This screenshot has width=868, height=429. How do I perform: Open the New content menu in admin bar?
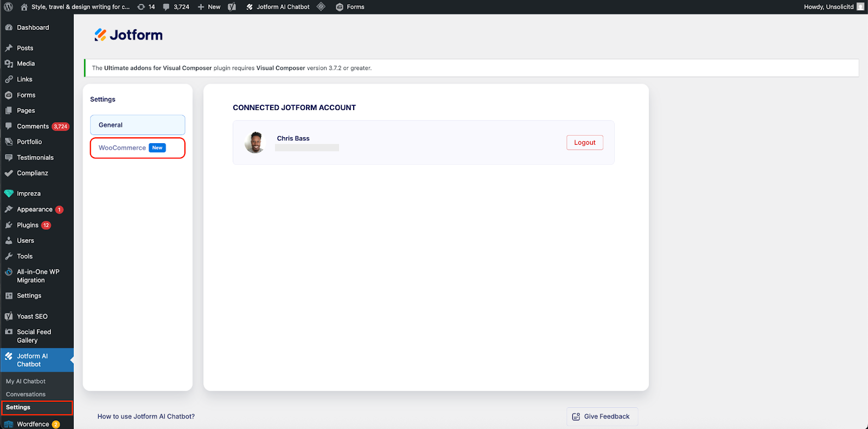pos(209,7)
